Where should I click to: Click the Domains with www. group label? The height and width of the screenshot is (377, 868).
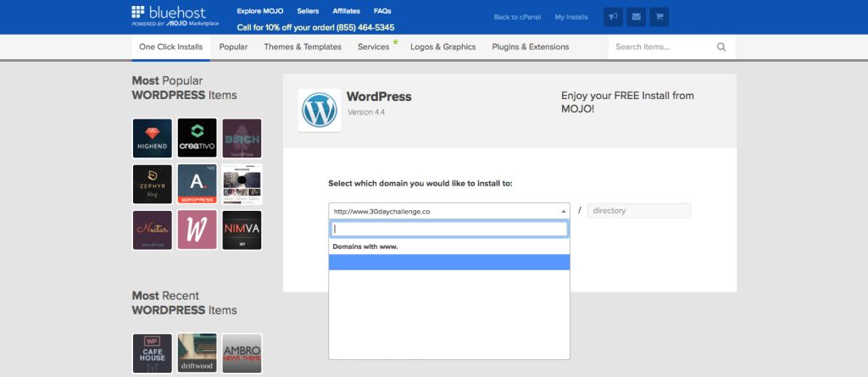[x=365, y=247]
